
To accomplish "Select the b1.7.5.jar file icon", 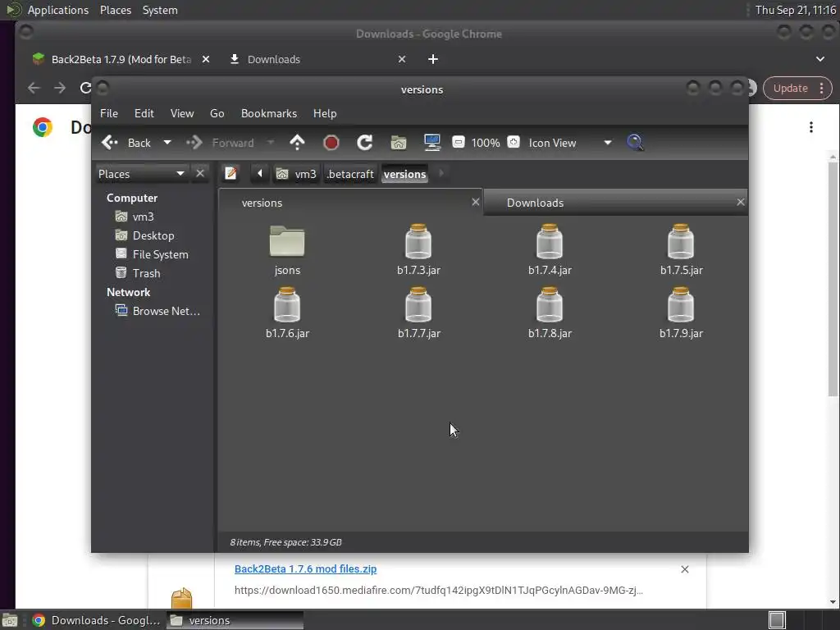I will (681, 242).
